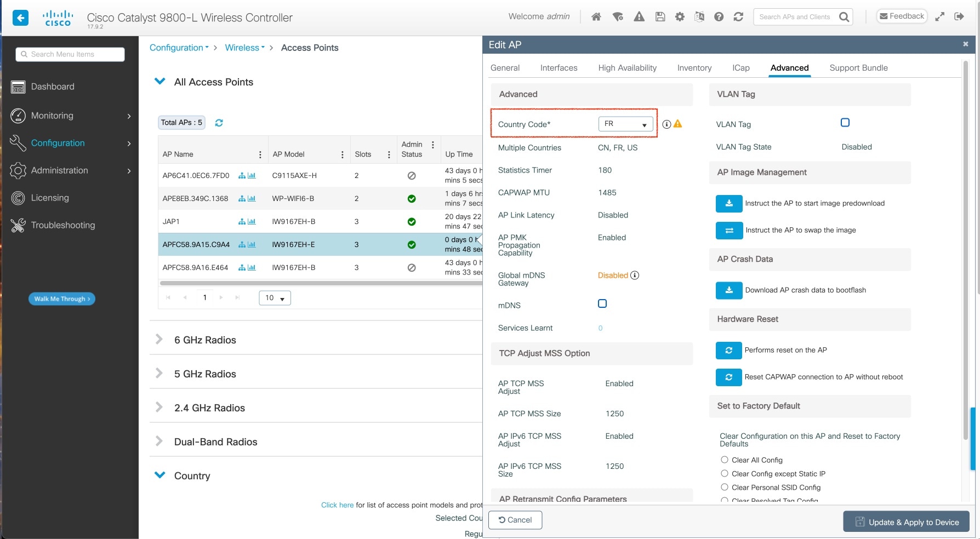Viewport: 980px width, 539px height.
Task: Click the Global mDNS Gateway info icon
Action: point(635,276)
